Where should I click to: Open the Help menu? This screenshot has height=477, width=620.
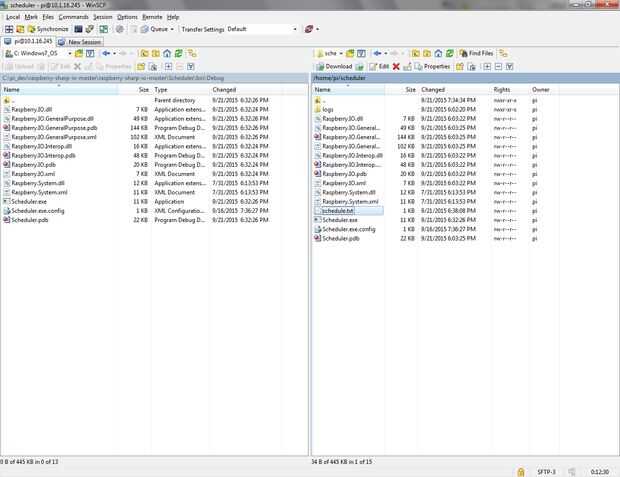tap(173, 17)
